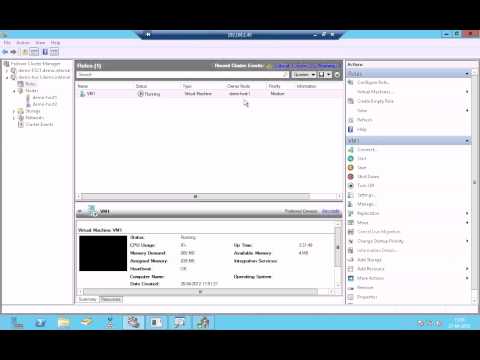Click the Connect icon for VM1

pyautogui.click(x=351, y=150)
